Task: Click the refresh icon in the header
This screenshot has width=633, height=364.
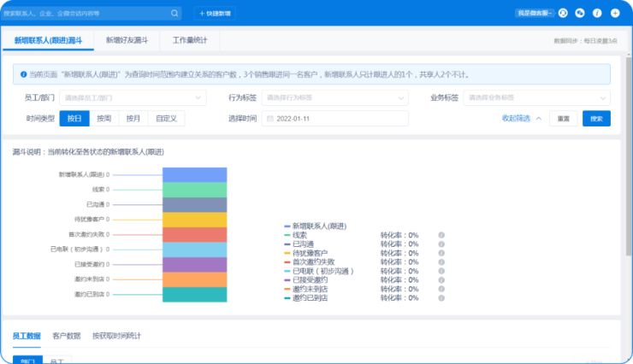Action: (563, 14)
